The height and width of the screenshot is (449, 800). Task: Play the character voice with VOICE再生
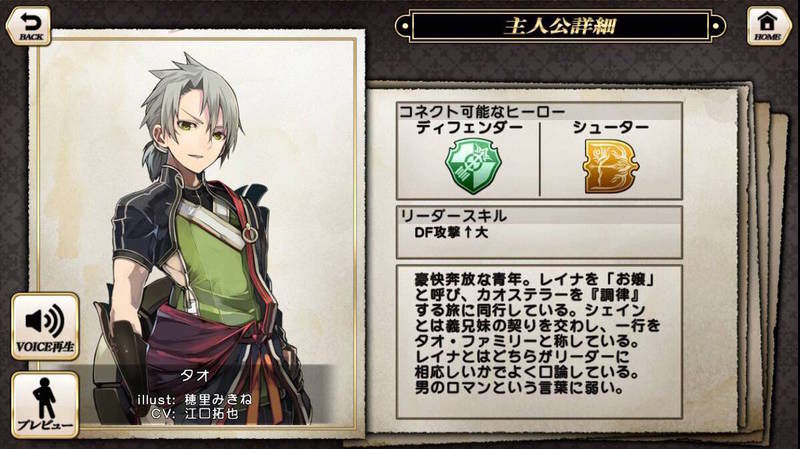[45, 327]
